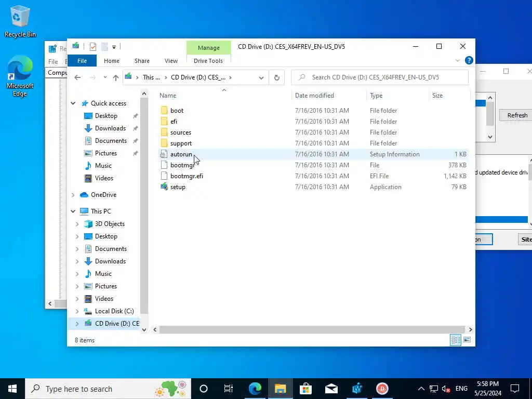This screenshot has width=532, height=399.
Task: Select the efi folder icon
Action: pyautogui.click(x=164, y=121)
